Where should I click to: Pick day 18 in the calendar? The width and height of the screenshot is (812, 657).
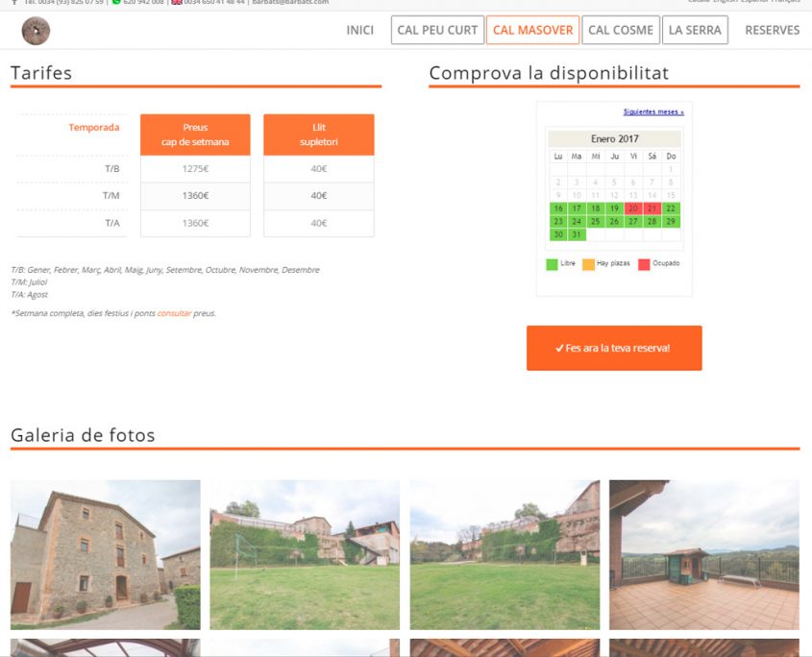click(x=596, y=208)
